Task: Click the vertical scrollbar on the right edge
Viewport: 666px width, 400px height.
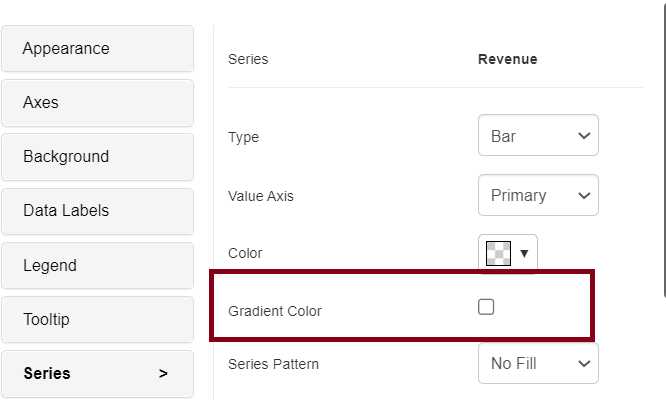Action: (664, 150)
